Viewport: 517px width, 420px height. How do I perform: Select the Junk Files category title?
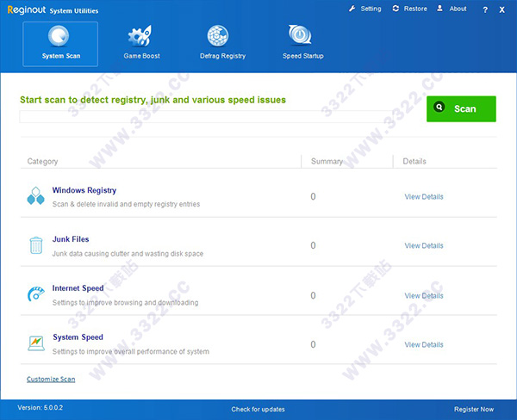click(x=71, y=239)
